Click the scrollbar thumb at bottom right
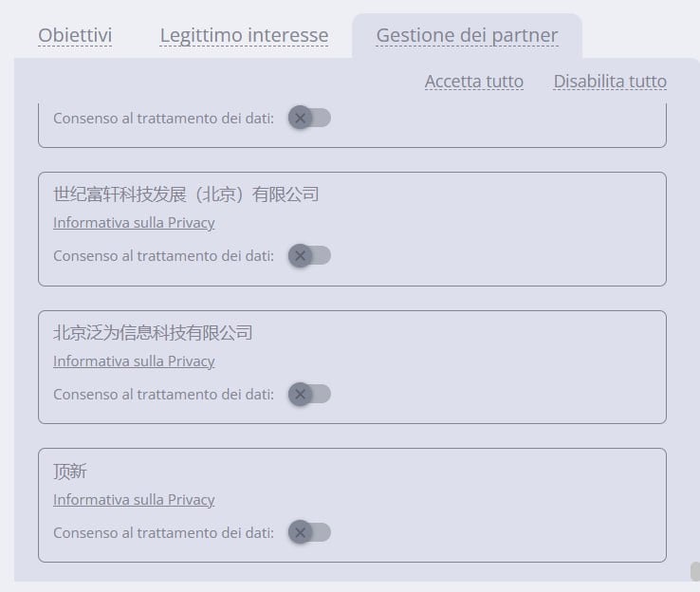The width and height of the screenshot is (700, 592). (695, 571)
